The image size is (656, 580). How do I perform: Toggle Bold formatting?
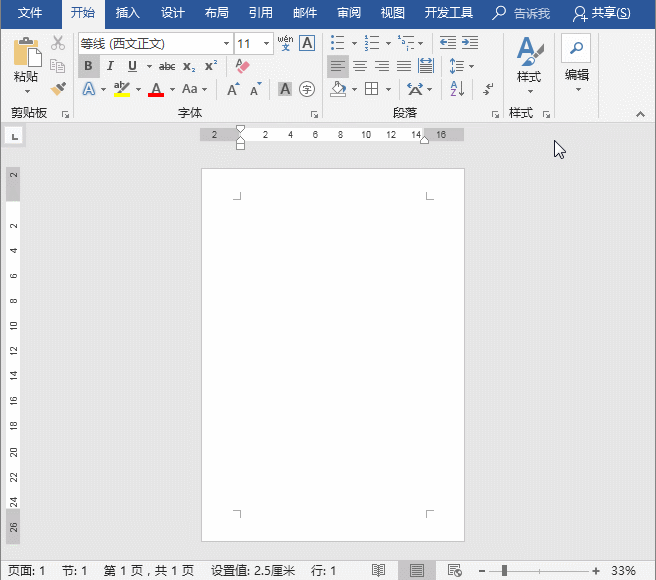click(x=88, y=66)
